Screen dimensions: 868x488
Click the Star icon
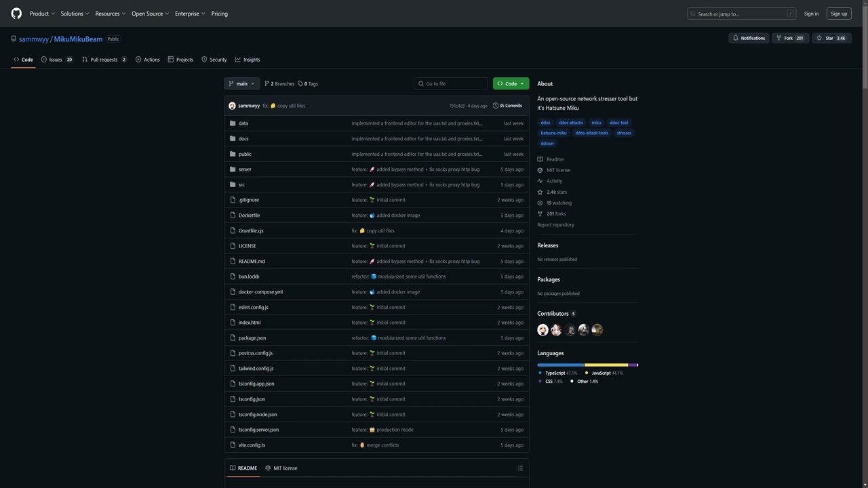[819, 38]
